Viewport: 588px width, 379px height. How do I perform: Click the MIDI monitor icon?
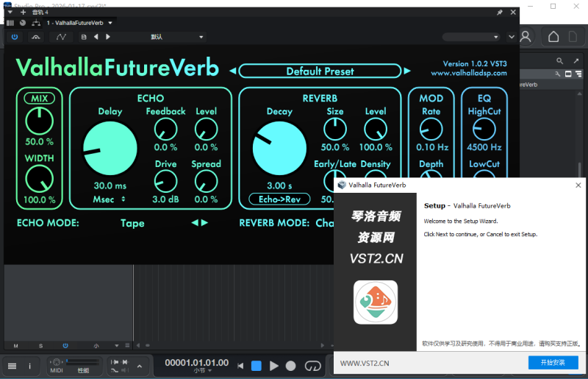[57, 362]
